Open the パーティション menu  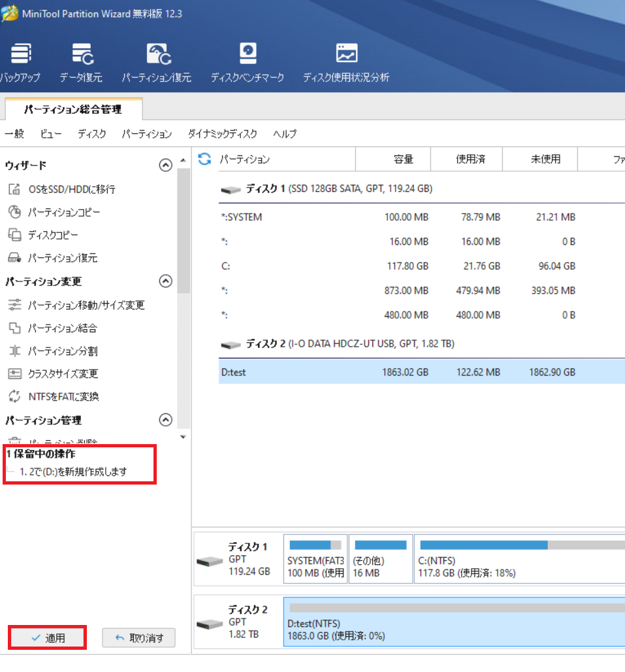146,134
